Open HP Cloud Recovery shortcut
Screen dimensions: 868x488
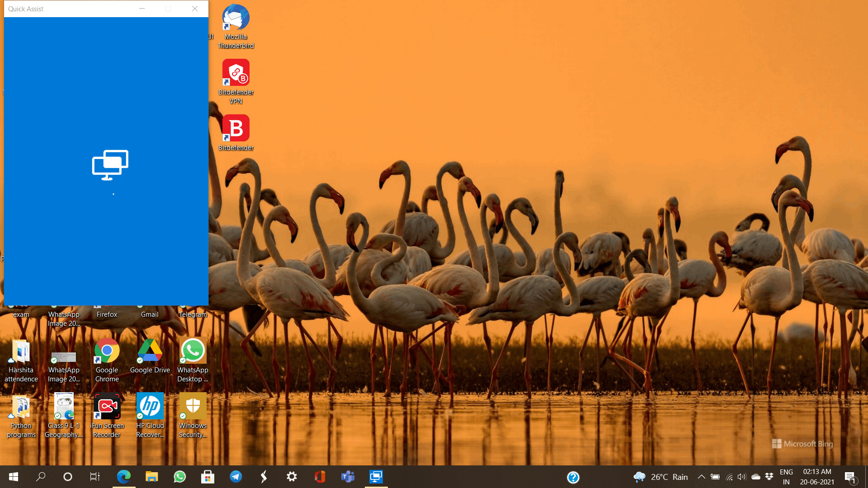(150, 407)
